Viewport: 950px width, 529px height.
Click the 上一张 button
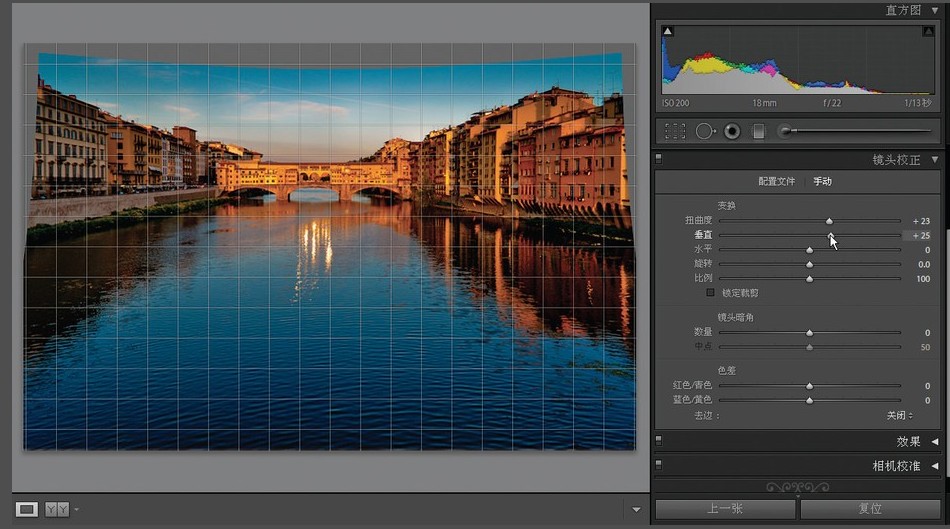tap(725, 509)
